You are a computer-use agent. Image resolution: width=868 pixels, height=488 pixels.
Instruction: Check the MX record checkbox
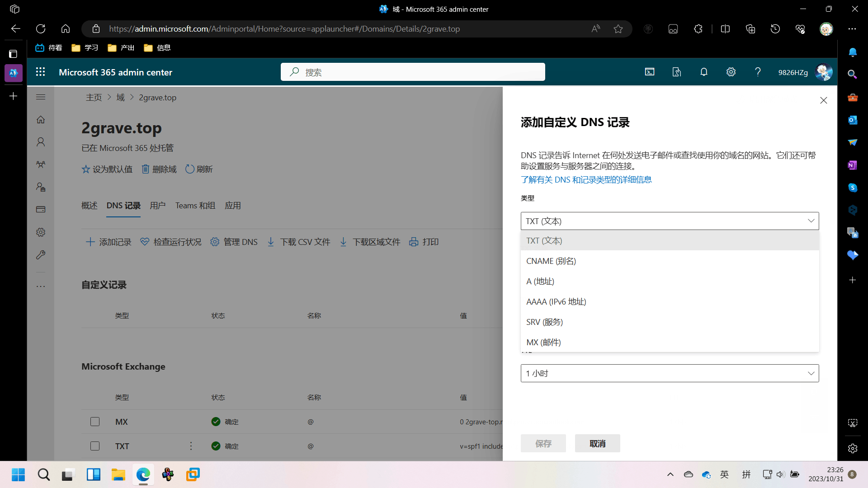pyautogui.click(x=95, y=422)
